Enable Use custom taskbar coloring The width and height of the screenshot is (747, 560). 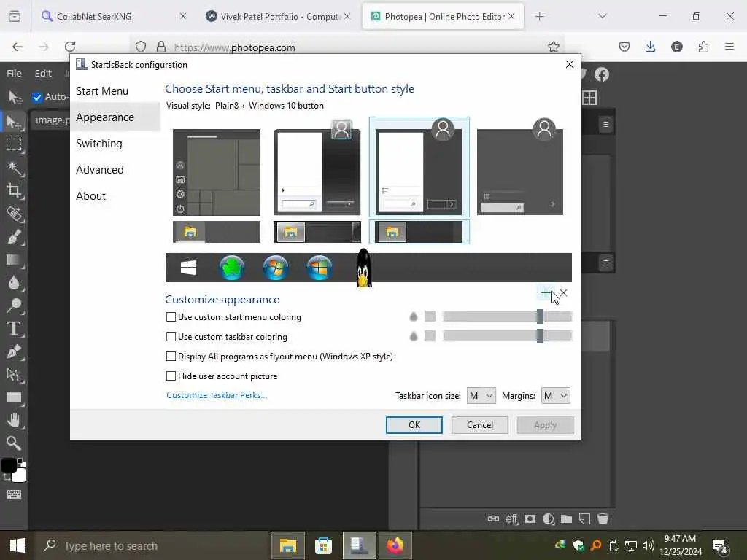point(171,337)
